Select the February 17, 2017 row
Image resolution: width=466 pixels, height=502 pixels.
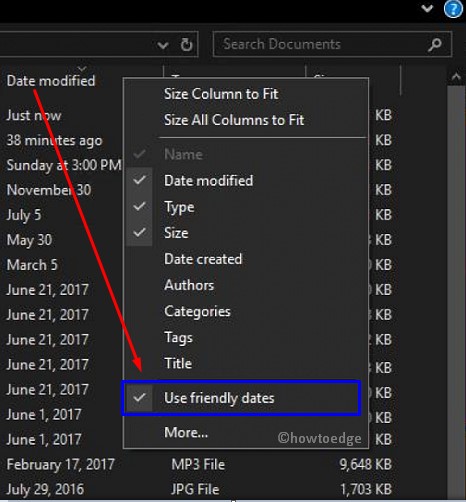click(x=60, y=464)
